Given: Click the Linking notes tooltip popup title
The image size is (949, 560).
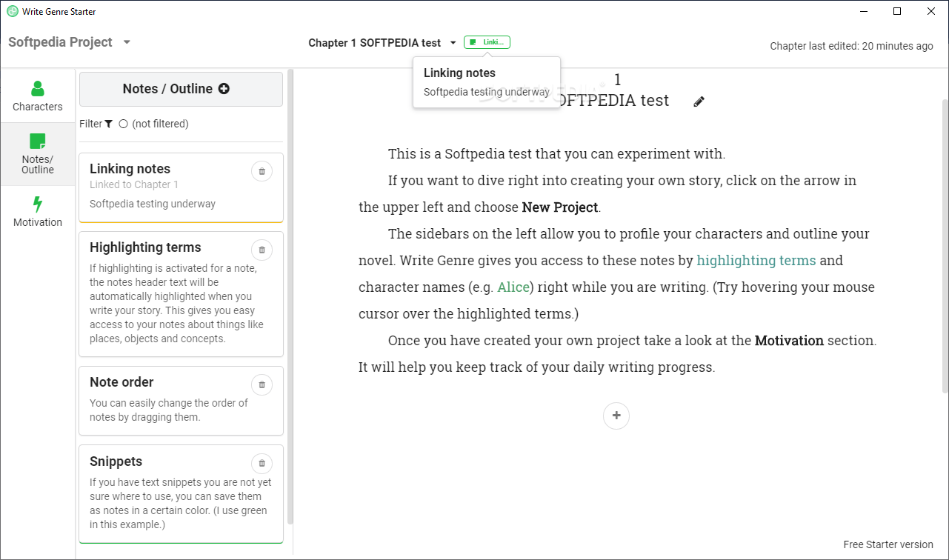Looking at the screenshot, I should pyautogui.click(x=459, y=73).
